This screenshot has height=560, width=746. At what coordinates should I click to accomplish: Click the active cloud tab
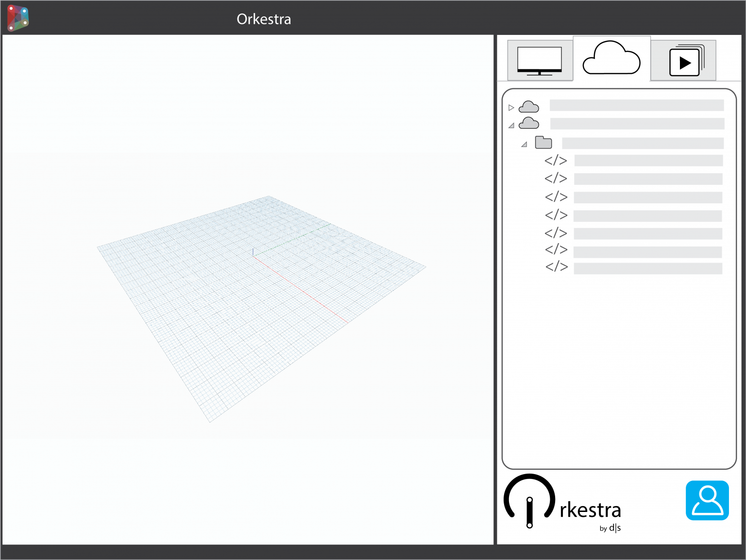pyautogui.click(x=611, y=59)
